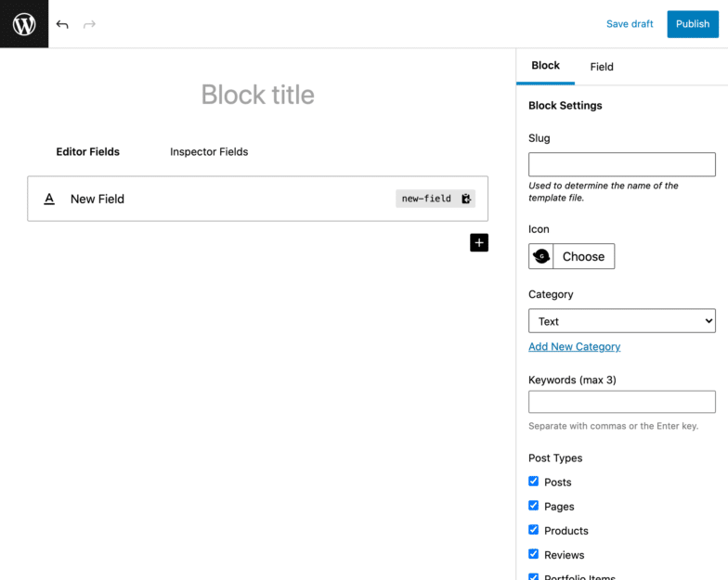Click the redo arrow icon
728x580 pixels.
pyautogui.click(x=90, y=24)
